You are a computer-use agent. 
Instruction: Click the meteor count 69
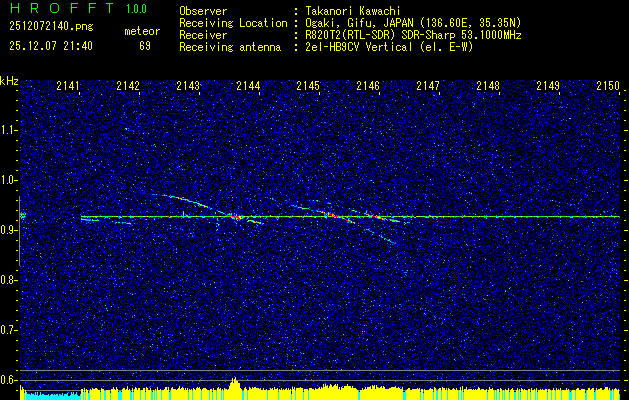click(x=145, y=46)
